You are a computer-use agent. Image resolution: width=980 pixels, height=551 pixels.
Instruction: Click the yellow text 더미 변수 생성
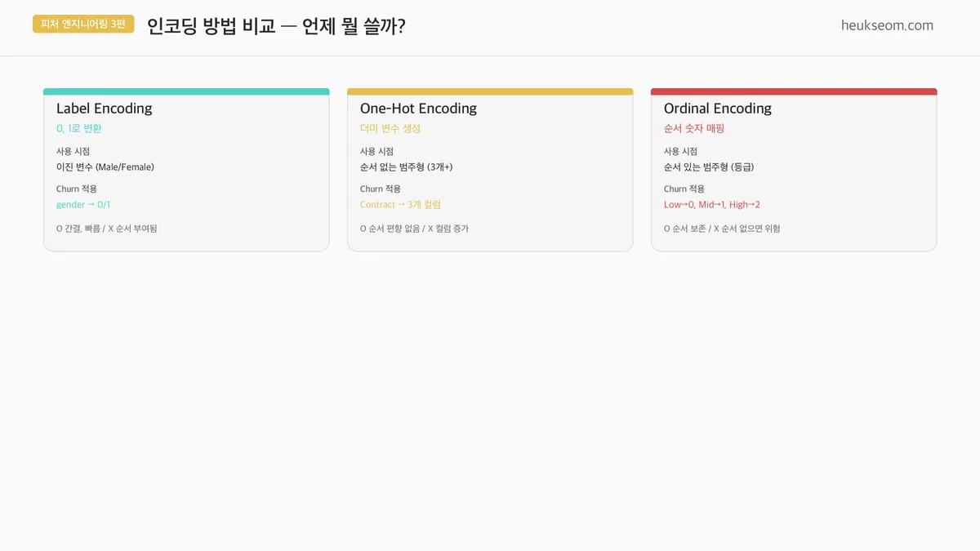click(x=390, y=128)
